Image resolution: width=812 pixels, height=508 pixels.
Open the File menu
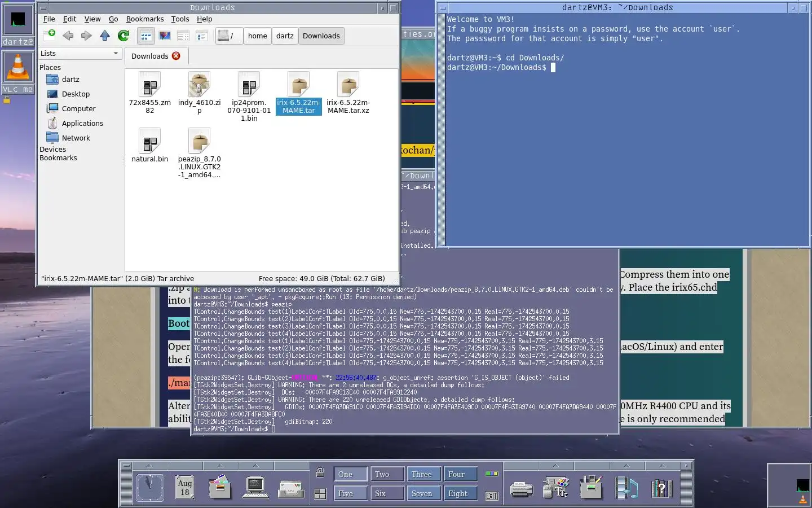(49, 19)
